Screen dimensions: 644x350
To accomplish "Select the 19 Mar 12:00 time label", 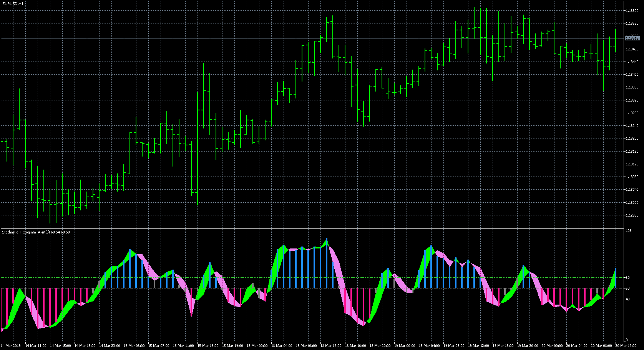I will [478, 346].
